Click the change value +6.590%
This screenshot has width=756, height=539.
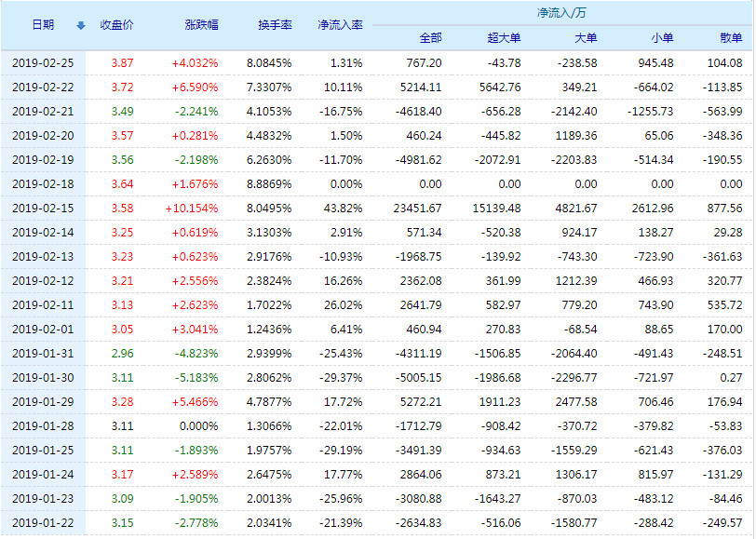(195, 88)
